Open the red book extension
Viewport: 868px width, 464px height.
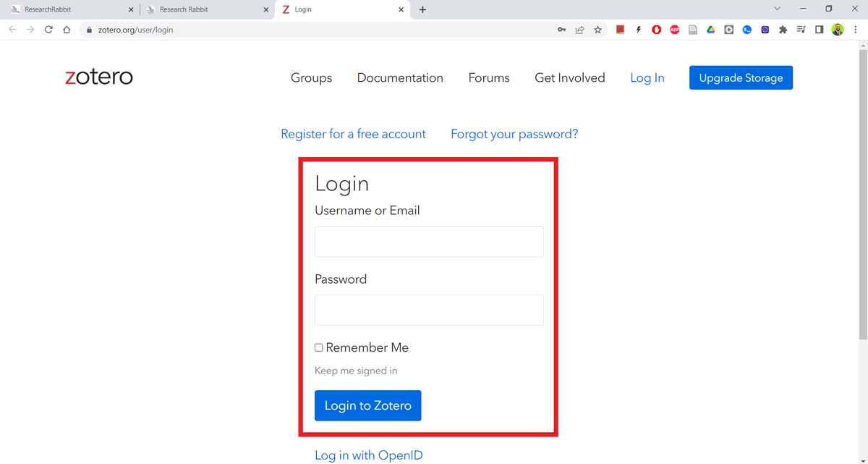(x=620, y=30)
